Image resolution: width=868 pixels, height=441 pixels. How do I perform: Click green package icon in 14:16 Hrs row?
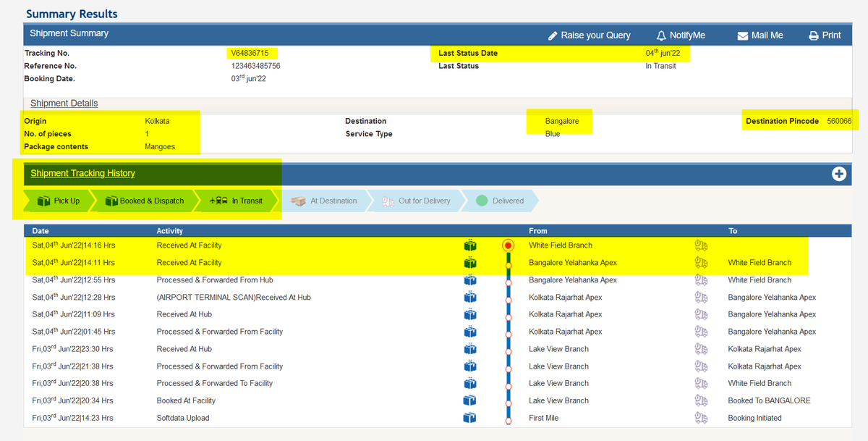[x=470, y=245]
